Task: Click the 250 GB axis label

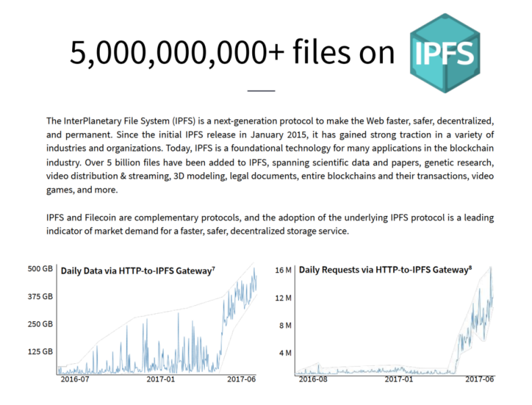Action: pos(40,324)
